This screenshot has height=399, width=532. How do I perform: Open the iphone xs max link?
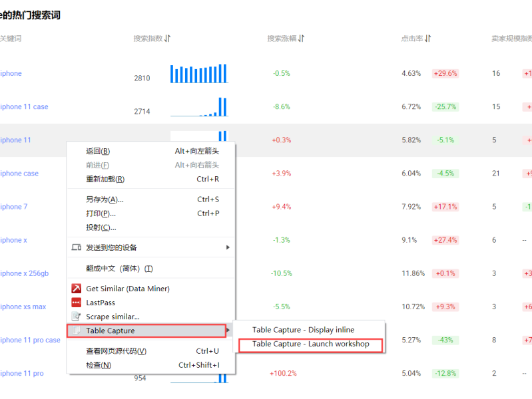23,307
